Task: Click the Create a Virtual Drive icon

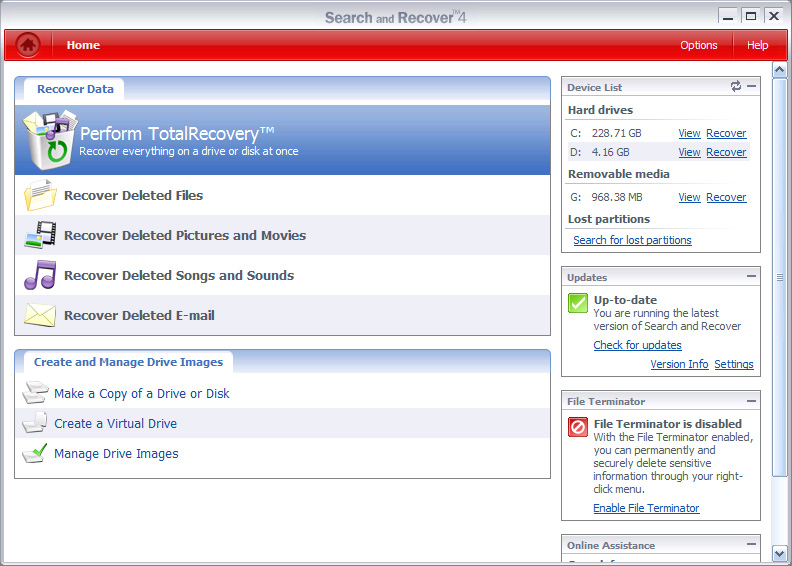Action: click(x=35, y=423)
